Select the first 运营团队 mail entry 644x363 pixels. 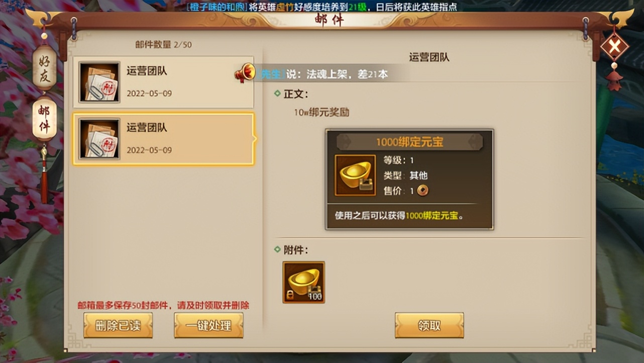click(x=163, y=82)
